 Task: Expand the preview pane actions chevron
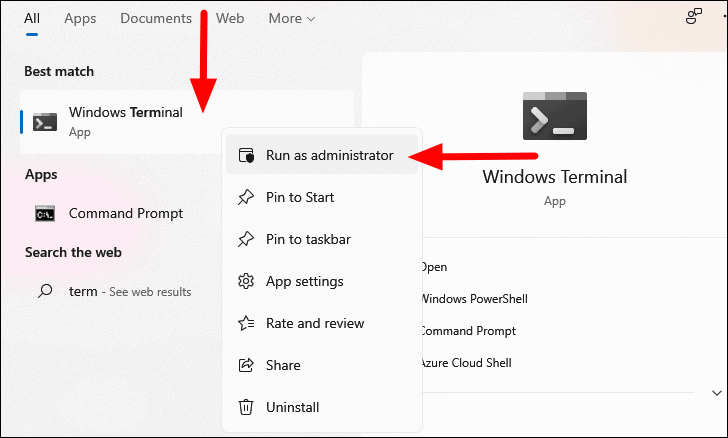click(717, 393)
